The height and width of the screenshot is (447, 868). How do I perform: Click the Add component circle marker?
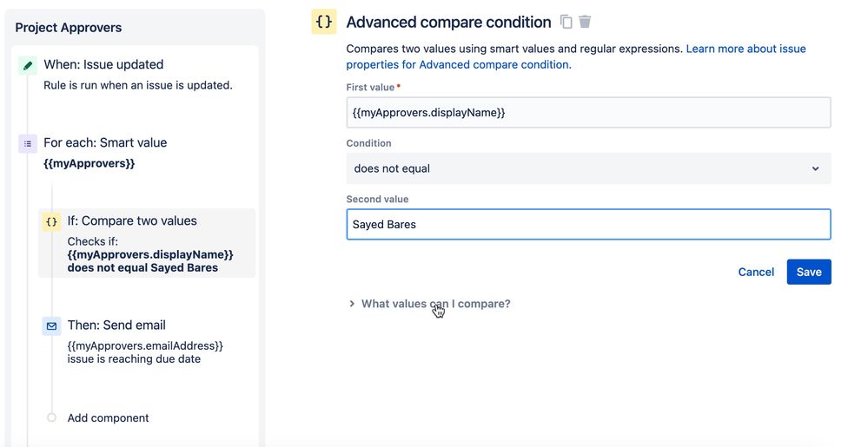pyautogui.click(x=51, y=417)
